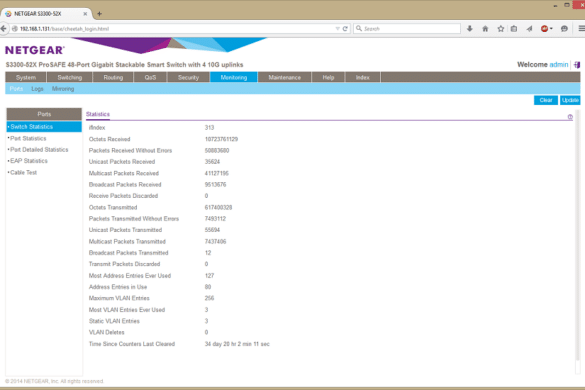Click the NETGEAR logo
This screenshot has width=585, height=390.
(35, 50)
